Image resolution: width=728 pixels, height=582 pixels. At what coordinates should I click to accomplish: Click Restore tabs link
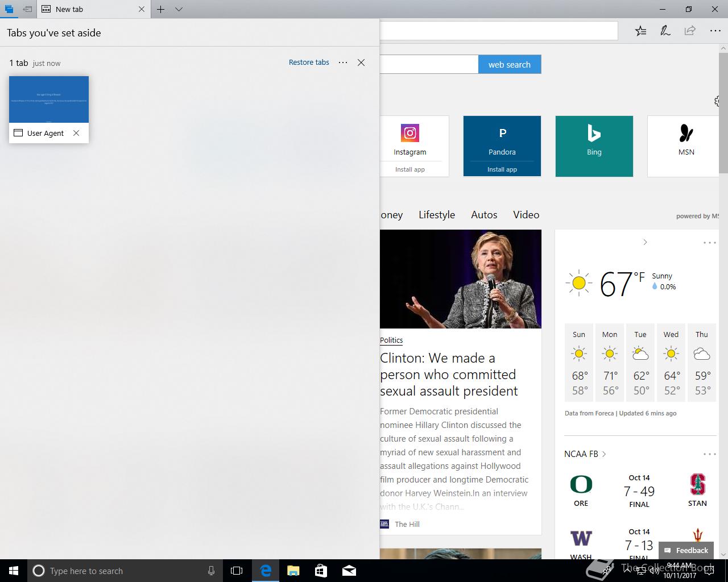[309, 63]
